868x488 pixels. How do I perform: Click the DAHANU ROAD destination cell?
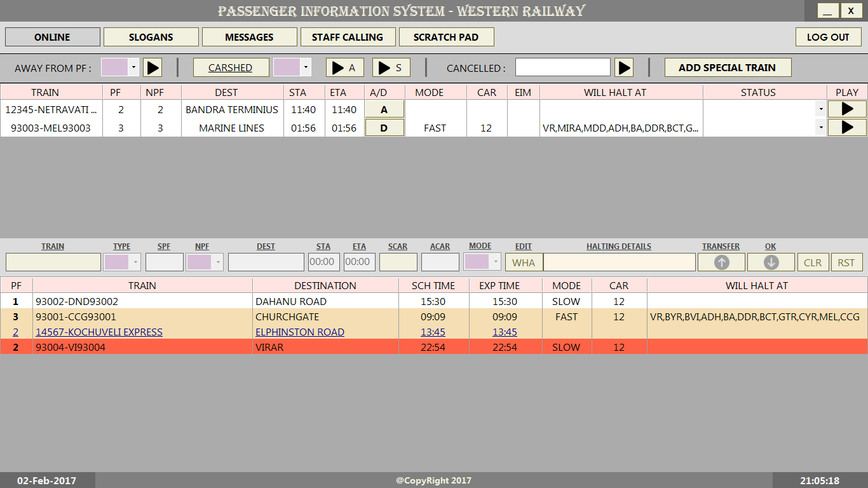pyautogui.click(x=325, y=301)
